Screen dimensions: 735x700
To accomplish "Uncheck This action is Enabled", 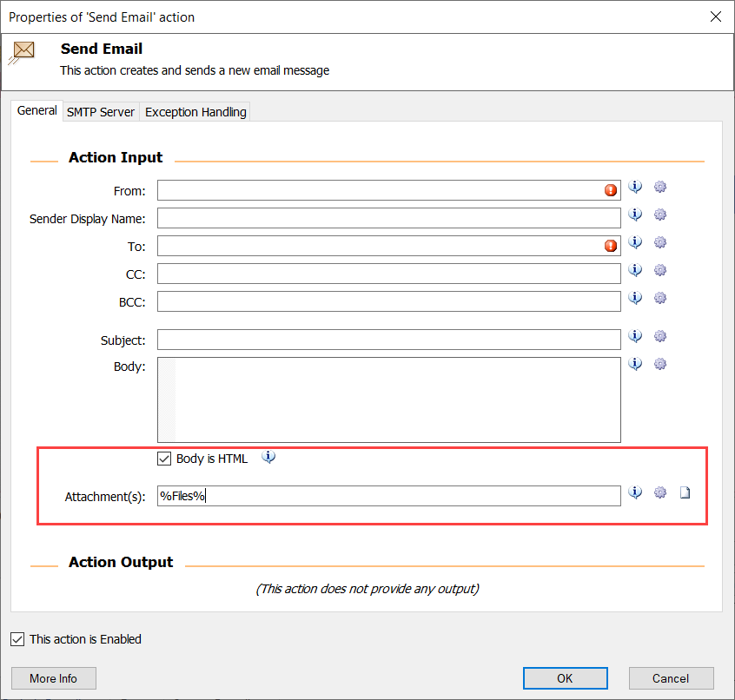I will coord(17,639).
